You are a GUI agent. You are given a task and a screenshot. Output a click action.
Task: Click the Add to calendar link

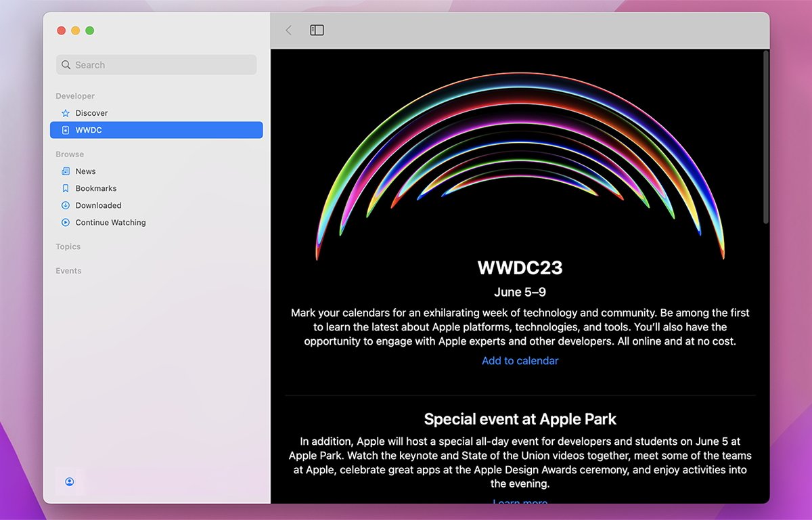(x=520, y=361)
